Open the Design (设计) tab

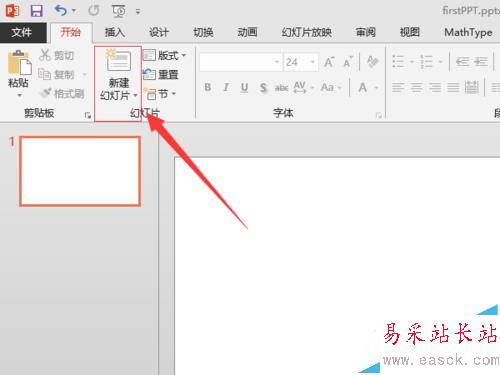(159, 33)
